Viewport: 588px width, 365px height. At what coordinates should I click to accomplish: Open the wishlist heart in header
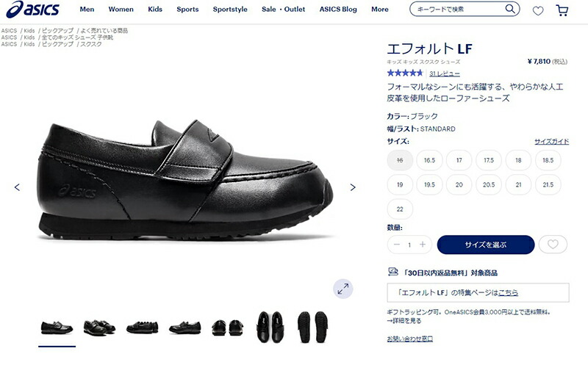[538, 11]
